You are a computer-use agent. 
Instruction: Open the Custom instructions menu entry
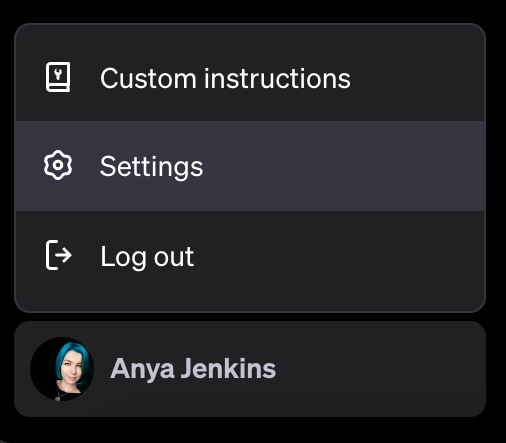coord(250,78)
